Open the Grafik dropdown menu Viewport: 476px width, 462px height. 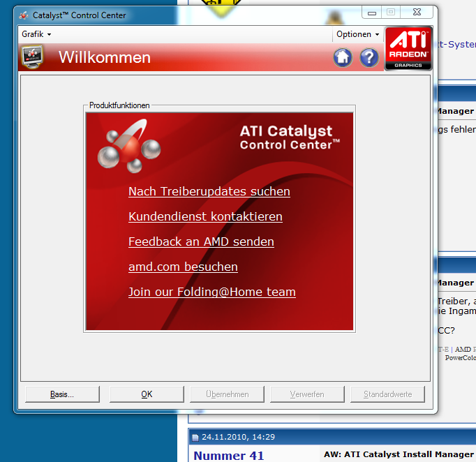[x=36, y=34]
